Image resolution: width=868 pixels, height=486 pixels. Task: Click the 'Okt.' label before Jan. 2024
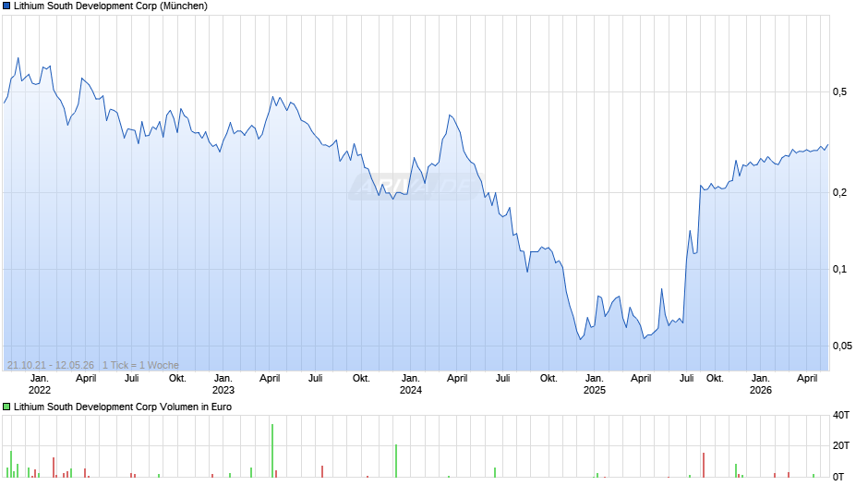[x=361, y=379]
